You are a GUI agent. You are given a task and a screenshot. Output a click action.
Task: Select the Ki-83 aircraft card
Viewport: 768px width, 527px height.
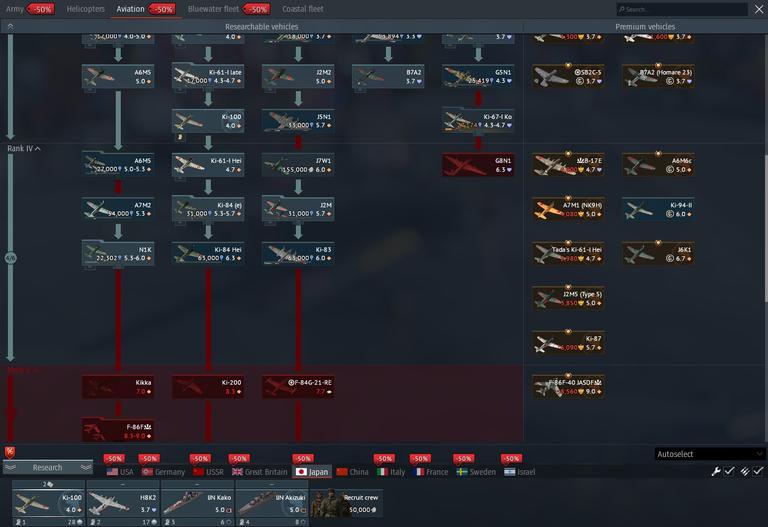298,254
